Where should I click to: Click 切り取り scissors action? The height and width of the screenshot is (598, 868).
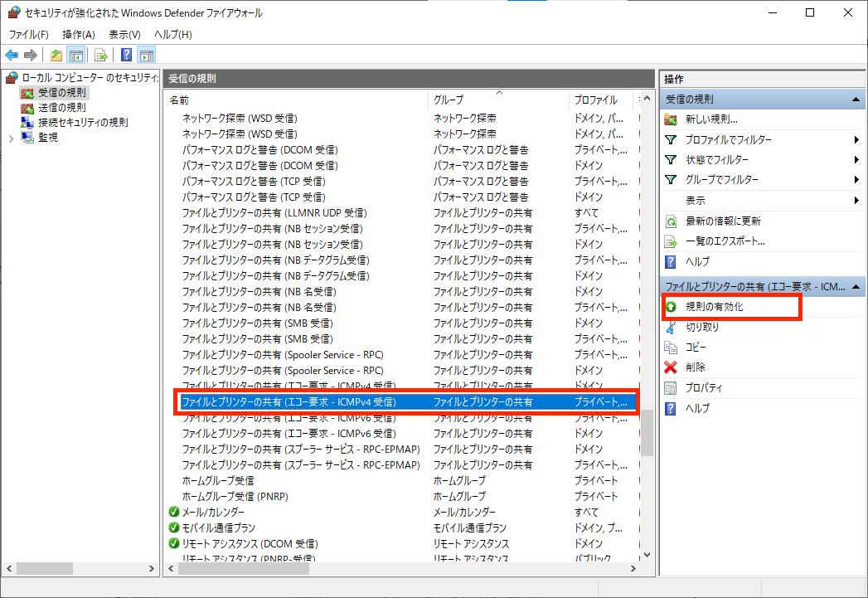point(702,328)
